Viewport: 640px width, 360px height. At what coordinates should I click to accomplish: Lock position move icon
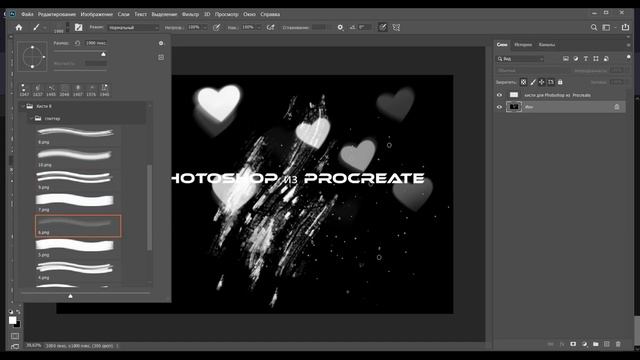[542, 82]
